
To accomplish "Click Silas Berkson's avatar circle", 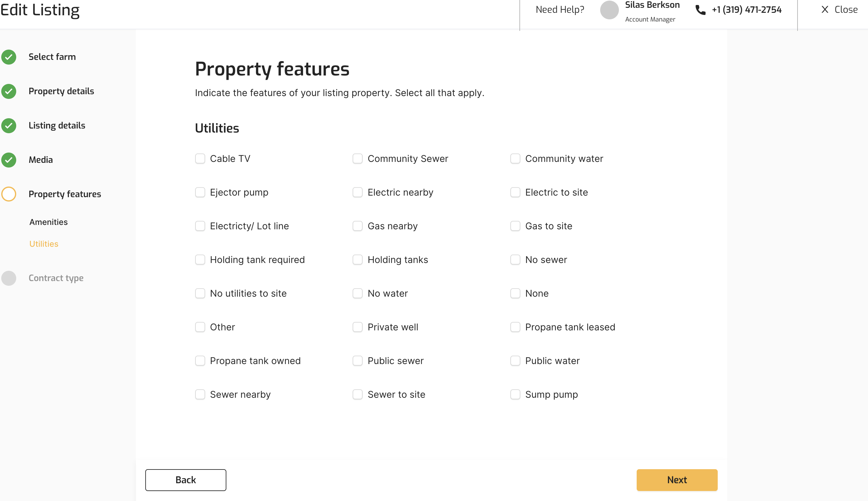I will coord(609,10).
